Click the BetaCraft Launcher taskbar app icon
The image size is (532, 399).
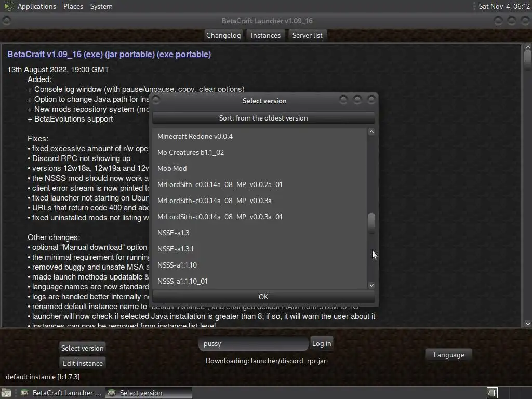pos(24,393)
